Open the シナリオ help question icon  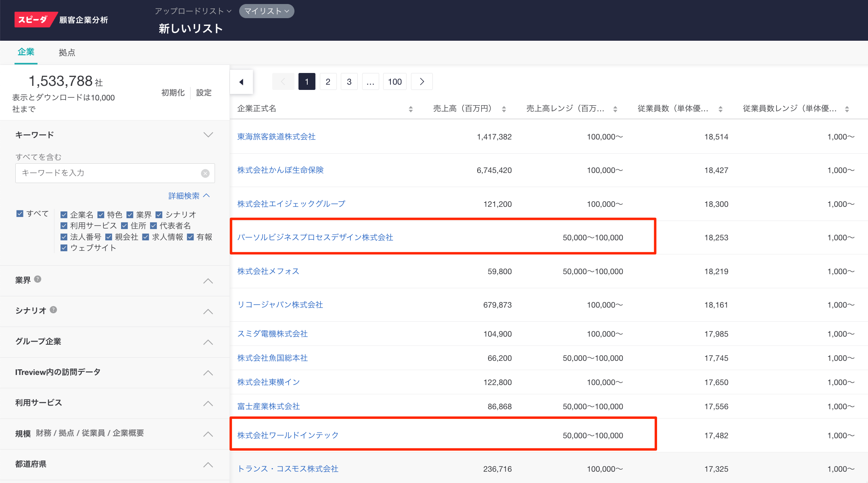click(53, 310)
